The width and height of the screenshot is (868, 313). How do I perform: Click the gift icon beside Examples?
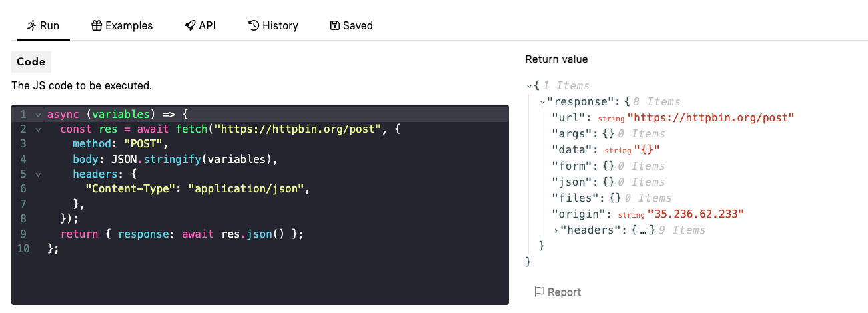[x=97, y=25]
